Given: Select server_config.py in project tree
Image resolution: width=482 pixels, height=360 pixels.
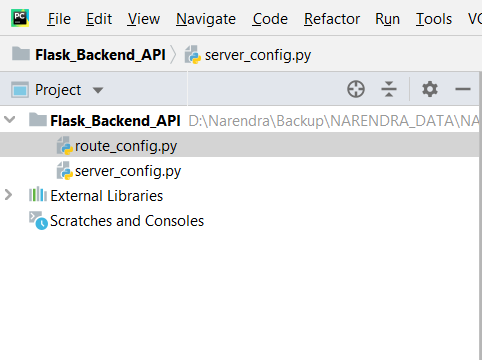Looking at the screenshot, I should tap(240, 170).
